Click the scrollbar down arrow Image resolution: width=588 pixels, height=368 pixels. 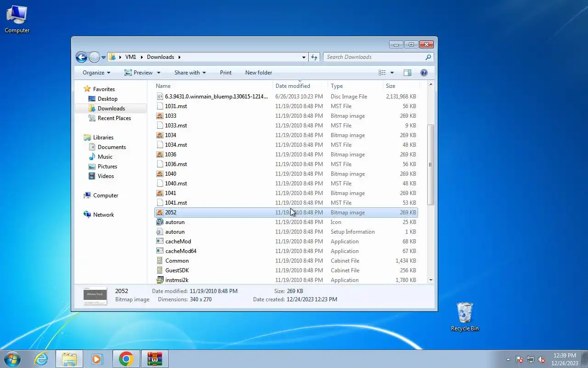pos(430,280)
